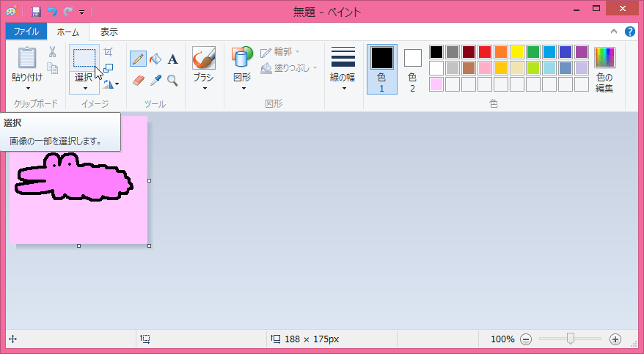The width and height of the screenshot is (644, 354).
Task: Pick the indigo blue palette swatch
Action: [x=566, y=52]
